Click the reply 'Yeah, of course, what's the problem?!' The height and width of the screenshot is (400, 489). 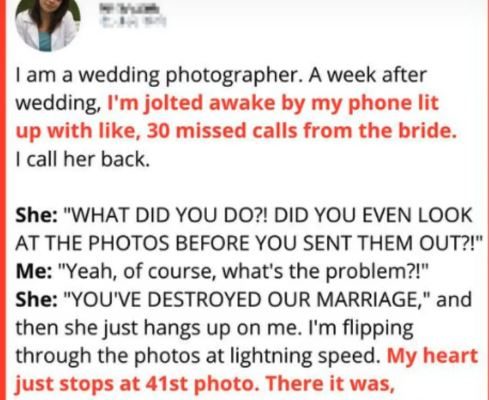241,271
